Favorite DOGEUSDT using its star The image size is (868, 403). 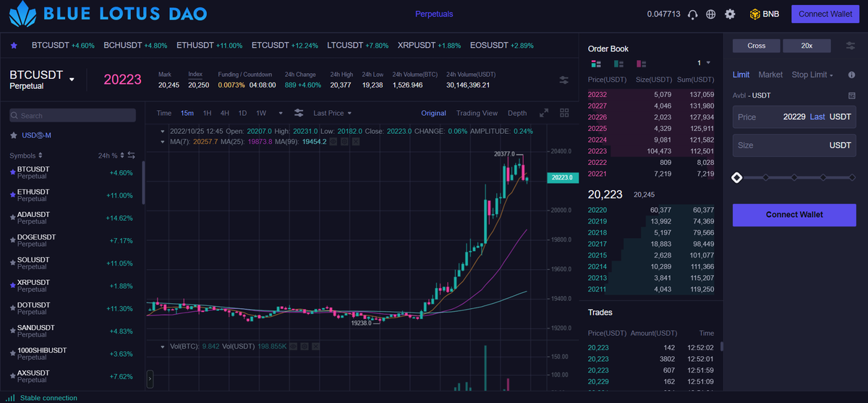pos(12,239)
